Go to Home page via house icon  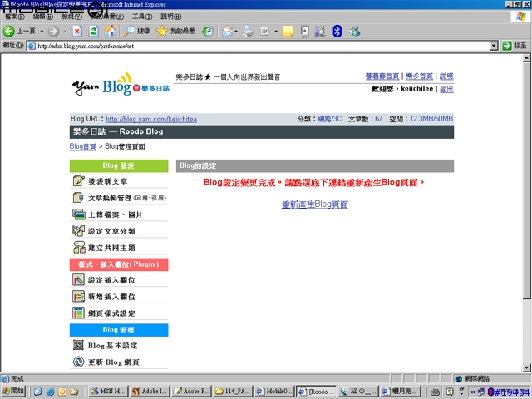coord(111,32)
